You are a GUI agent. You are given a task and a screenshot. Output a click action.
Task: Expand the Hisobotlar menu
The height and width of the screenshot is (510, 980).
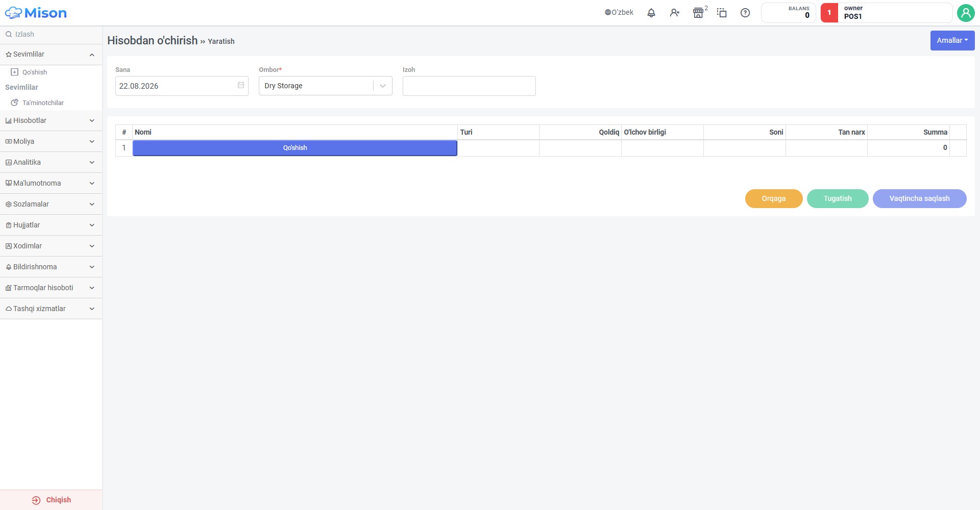click(51, 121)
